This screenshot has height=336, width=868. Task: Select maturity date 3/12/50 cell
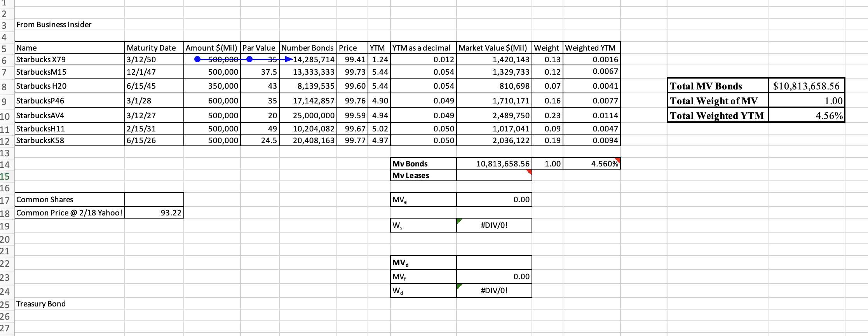[154, 59]
